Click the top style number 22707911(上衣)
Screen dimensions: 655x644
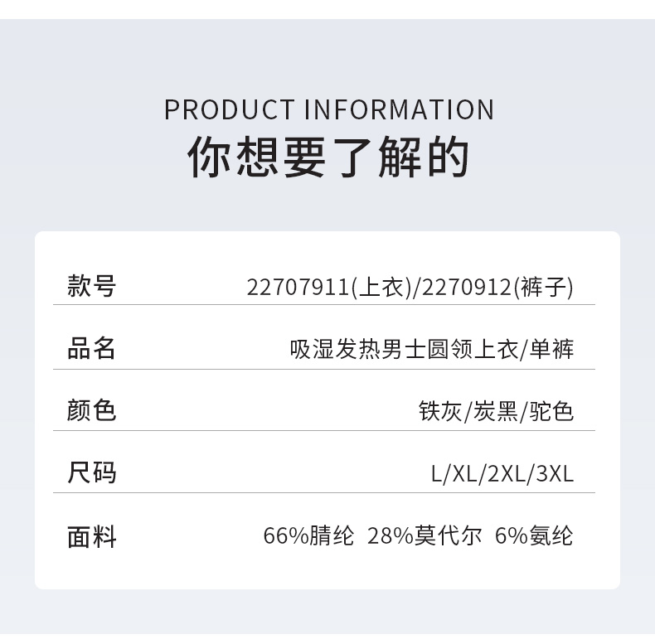coord(329,288)
